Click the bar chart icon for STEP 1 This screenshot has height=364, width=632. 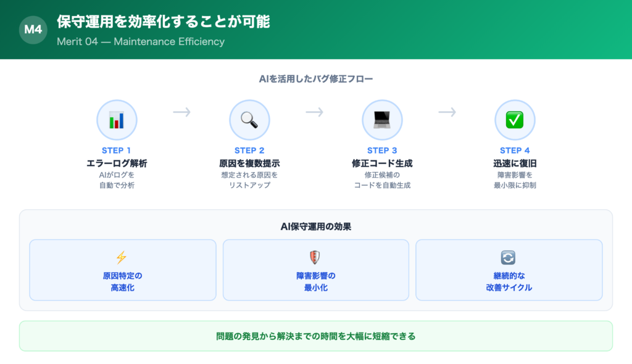click(x=117, y=120)
